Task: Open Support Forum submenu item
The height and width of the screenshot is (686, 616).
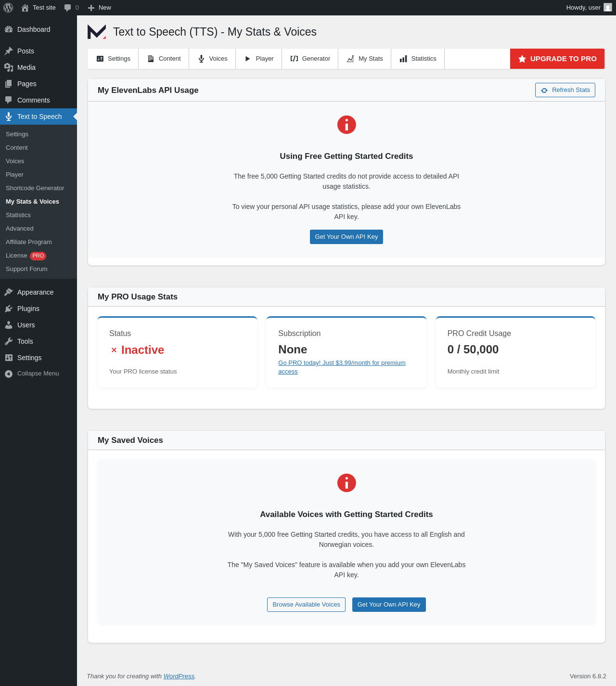Action: [38, 269]
